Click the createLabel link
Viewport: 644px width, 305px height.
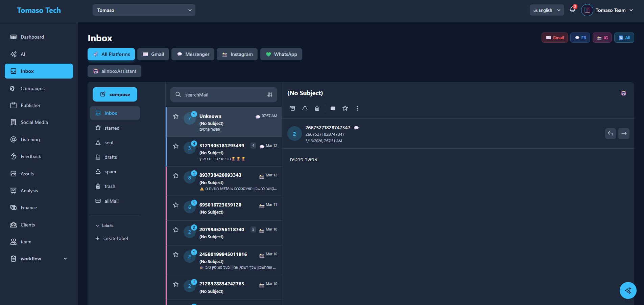(x=115, y=238)
